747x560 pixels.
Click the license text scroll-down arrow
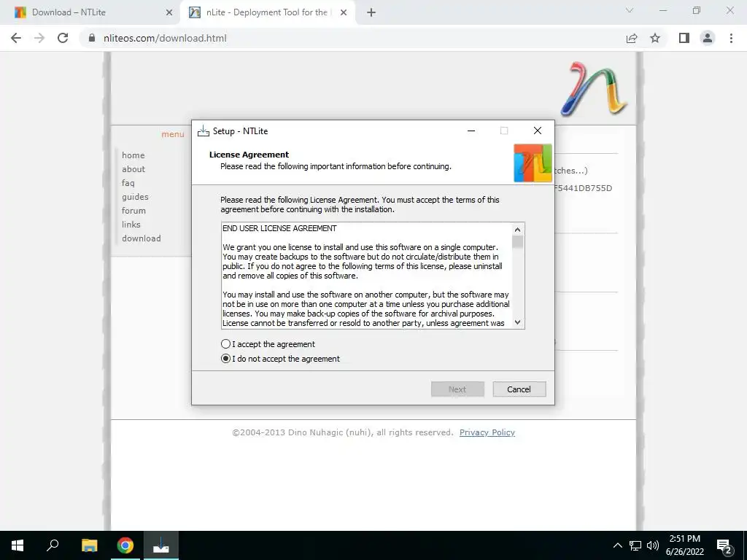(518, 322)
